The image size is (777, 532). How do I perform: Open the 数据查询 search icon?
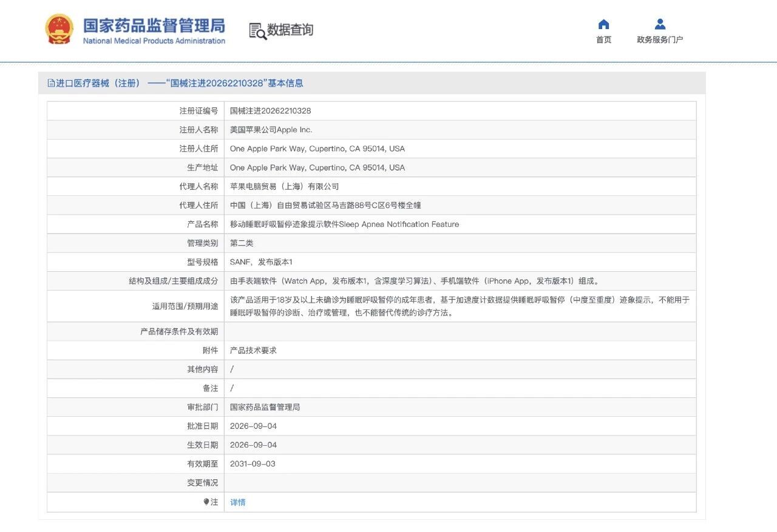click(257, 31)
